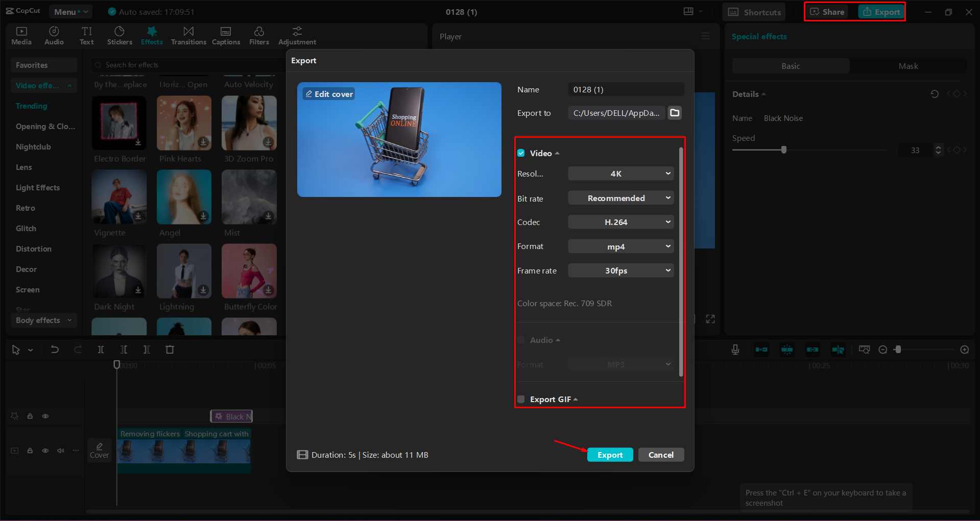Click the Trim left tool in timeline toolbar
Viewport: 980px width, 521px height.
click(124, 350)
